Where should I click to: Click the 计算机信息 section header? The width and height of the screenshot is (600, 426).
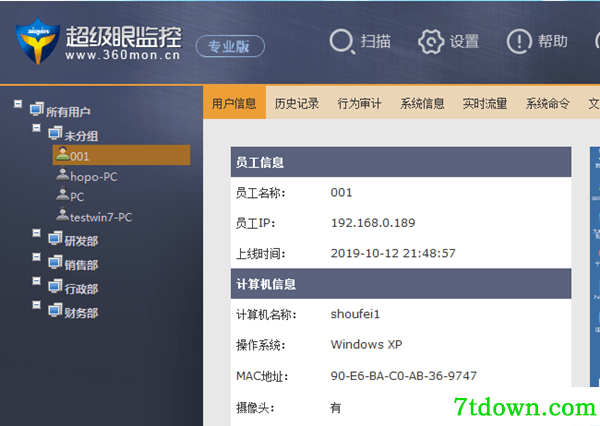pyautogui.click(x=401, y=284)
